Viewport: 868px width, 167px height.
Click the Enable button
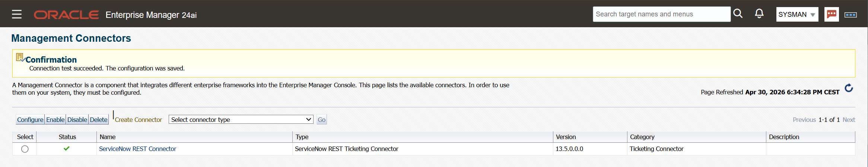pos(55,120)
